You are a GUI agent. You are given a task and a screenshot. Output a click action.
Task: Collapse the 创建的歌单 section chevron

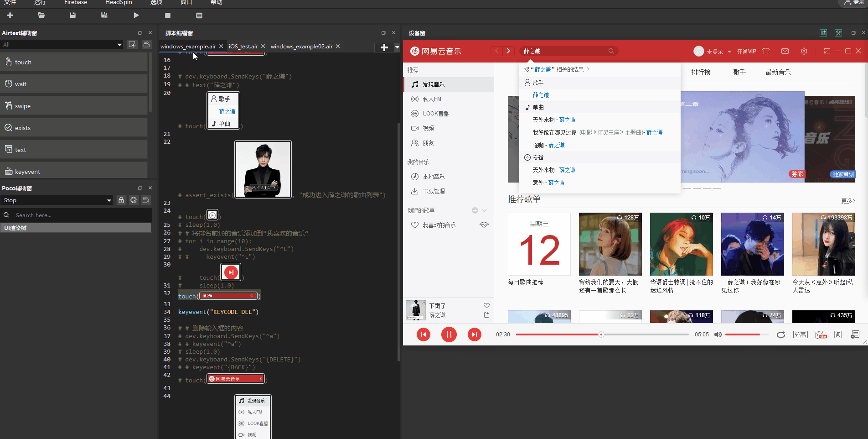(x=484, y=210)
